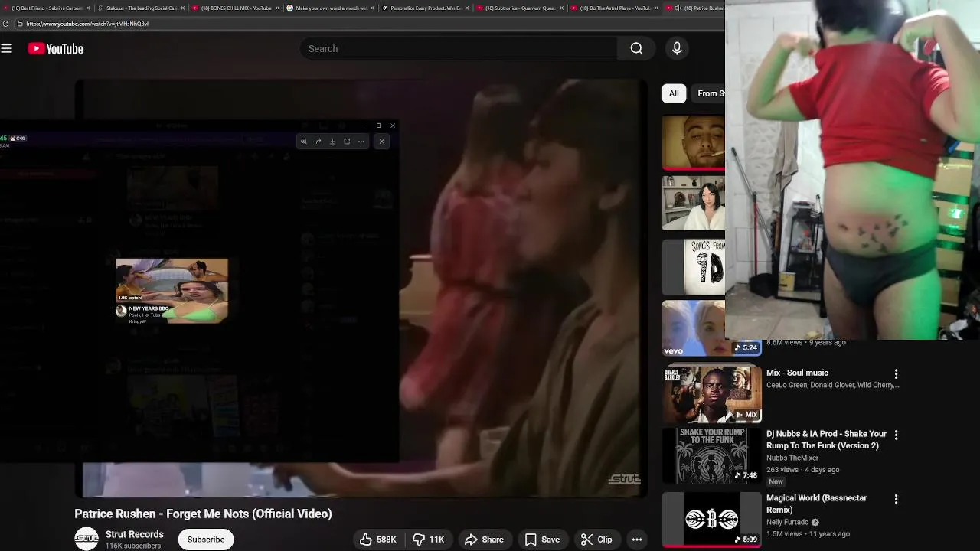This screenshot has width=980, height=551.
Task: Open options for Magical World Bassnectar Remix
Action: pos(896,499)
